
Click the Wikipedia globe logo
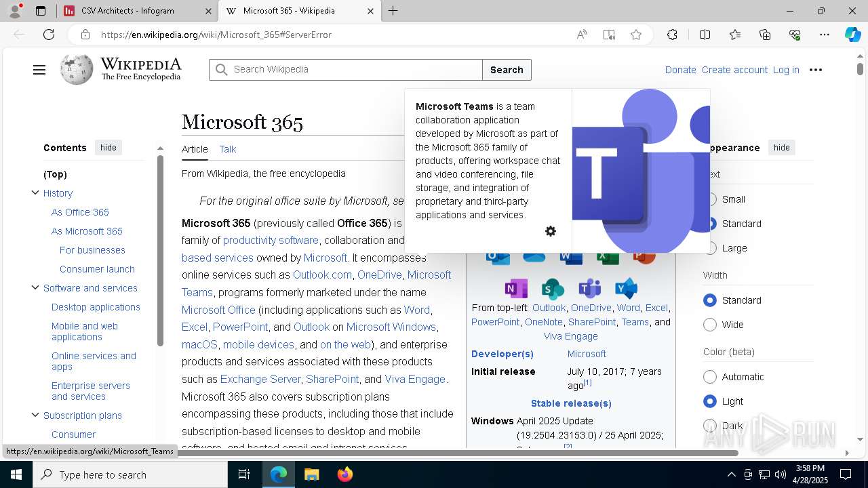click(x=76, y=69)
